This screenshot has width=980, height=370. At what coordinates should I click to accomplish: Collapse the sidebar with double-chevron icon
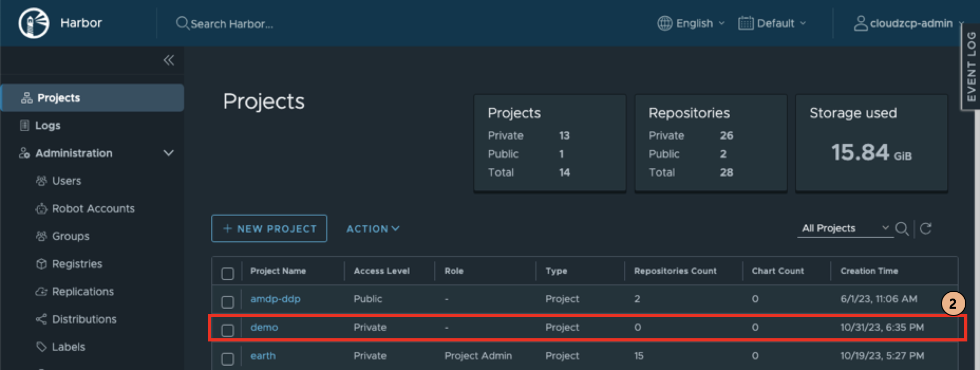point(168,60)
